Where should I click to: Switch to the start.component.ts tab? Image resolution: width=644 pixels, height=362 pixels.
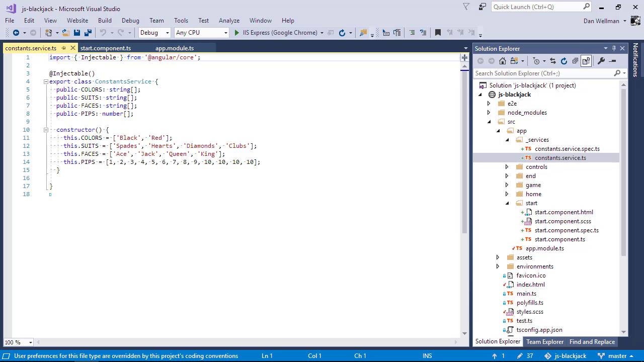point(106,48)
